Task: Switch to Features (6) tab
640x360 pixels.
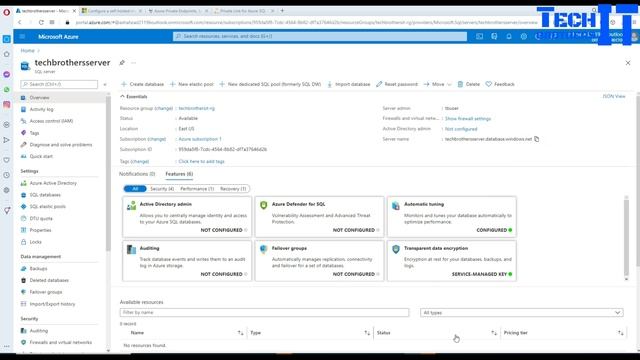Action: [x=179, y=174]
